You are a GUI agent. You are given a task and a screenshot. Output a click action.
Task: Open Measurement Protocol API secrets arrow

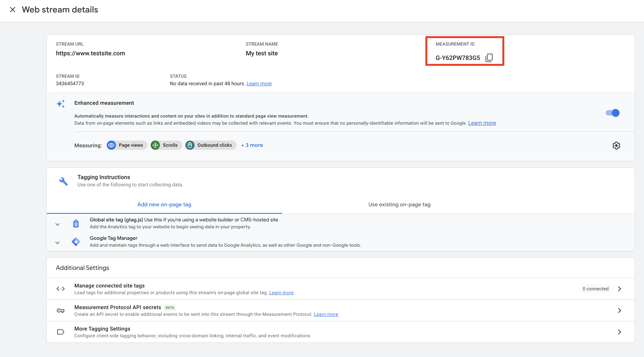tap(619, 310)
